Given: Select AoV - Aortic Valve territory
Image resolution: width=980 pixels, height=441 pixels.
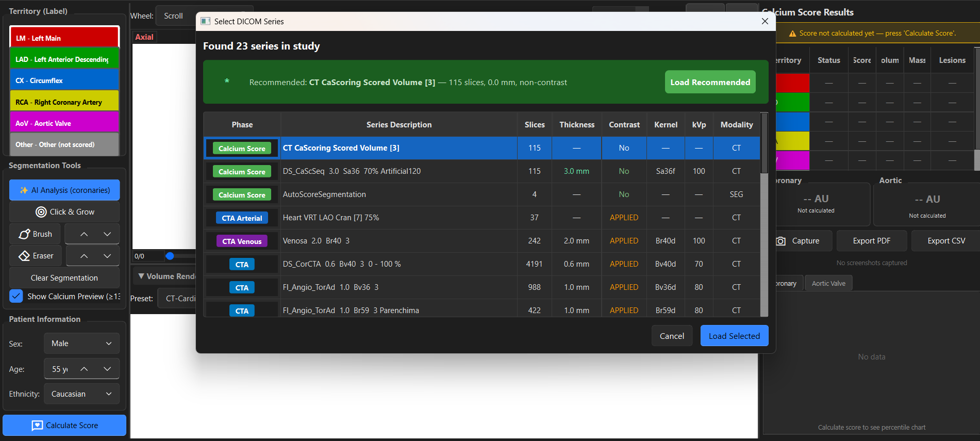Looking at the screenshot, I should pyautogui.click(x=64, y=123).
